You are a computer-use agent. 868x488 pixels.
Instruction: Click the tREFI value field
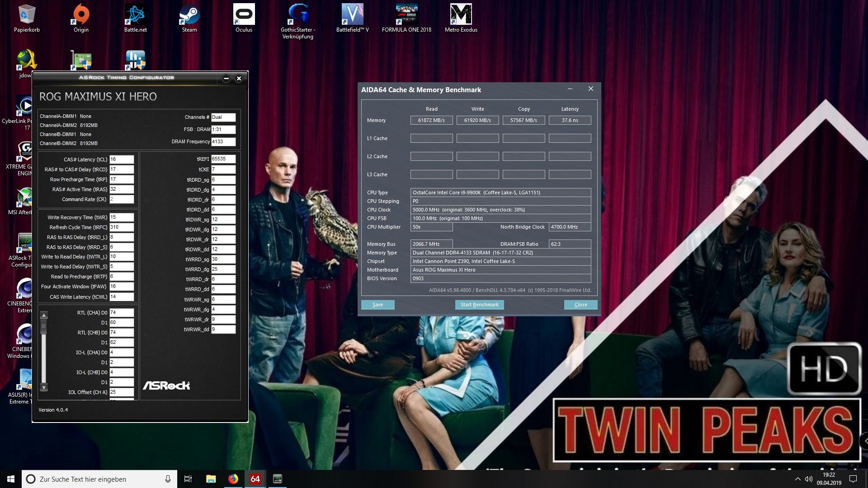223,159
